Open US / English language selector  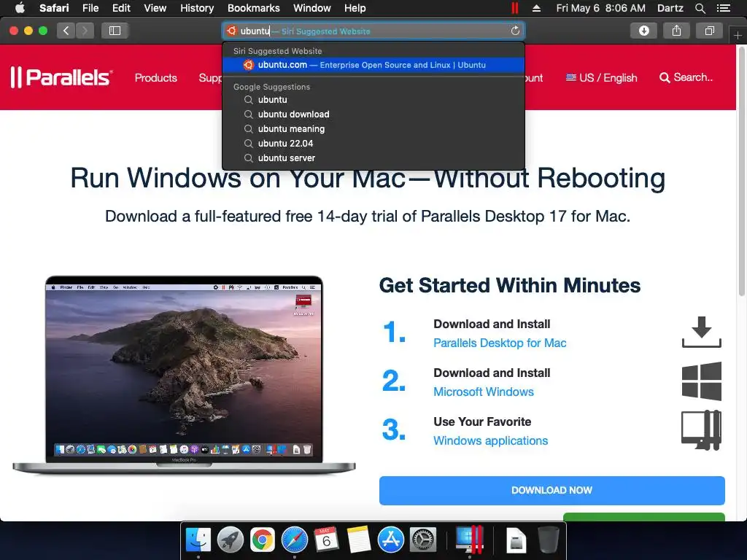pos(601,77)
